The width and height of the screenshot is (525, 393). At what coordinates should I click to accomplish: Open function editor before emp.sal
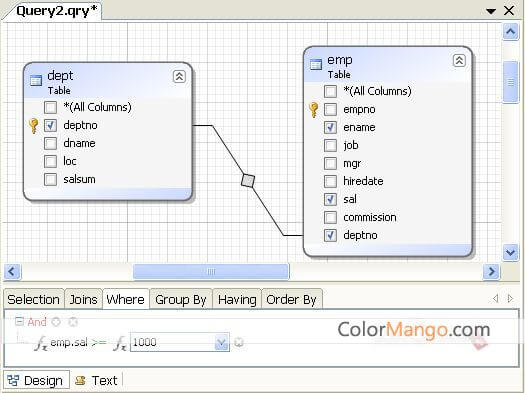41,343
